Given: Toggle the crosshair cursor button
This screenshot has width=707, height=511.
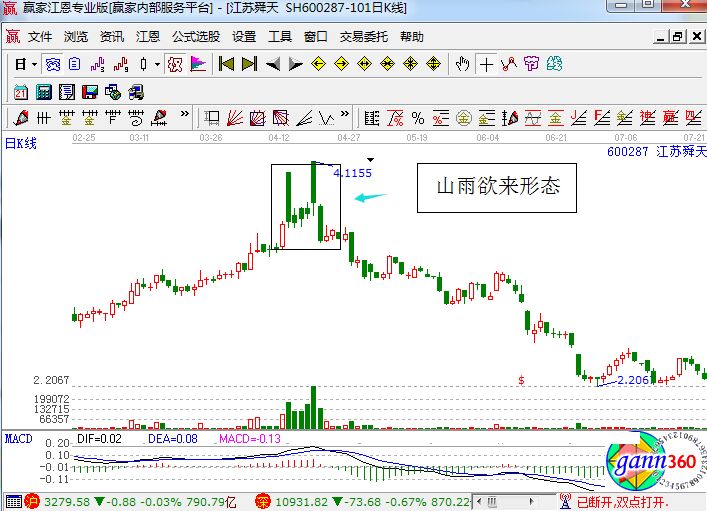Looking at the screenshot, I should pos(486,65).
